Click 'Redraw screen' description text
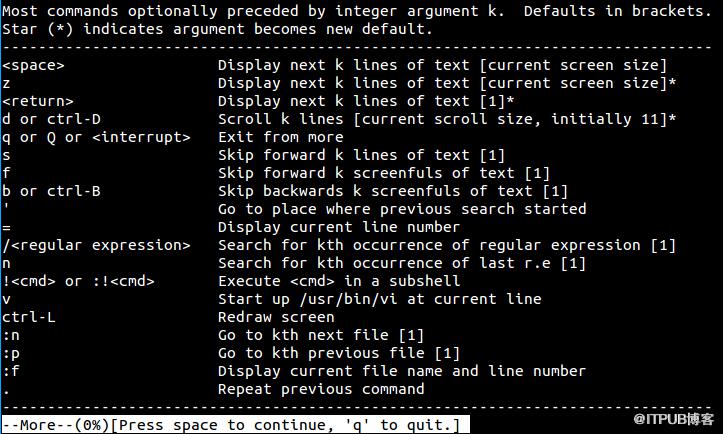Image resolution: width=724 pixels, height=434 pixels. (x=276, y=317)
